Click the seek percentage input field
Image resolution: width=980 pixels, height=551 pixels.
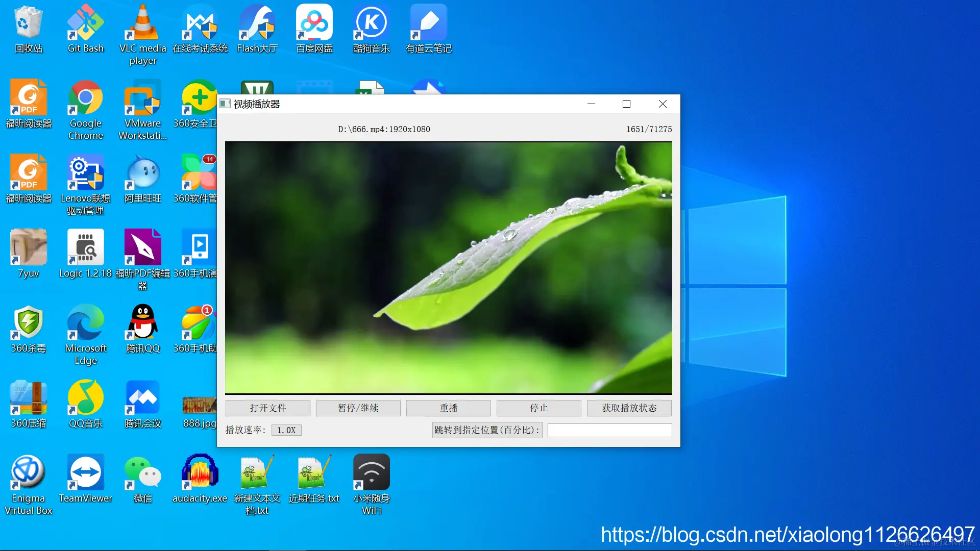[609, 430]
